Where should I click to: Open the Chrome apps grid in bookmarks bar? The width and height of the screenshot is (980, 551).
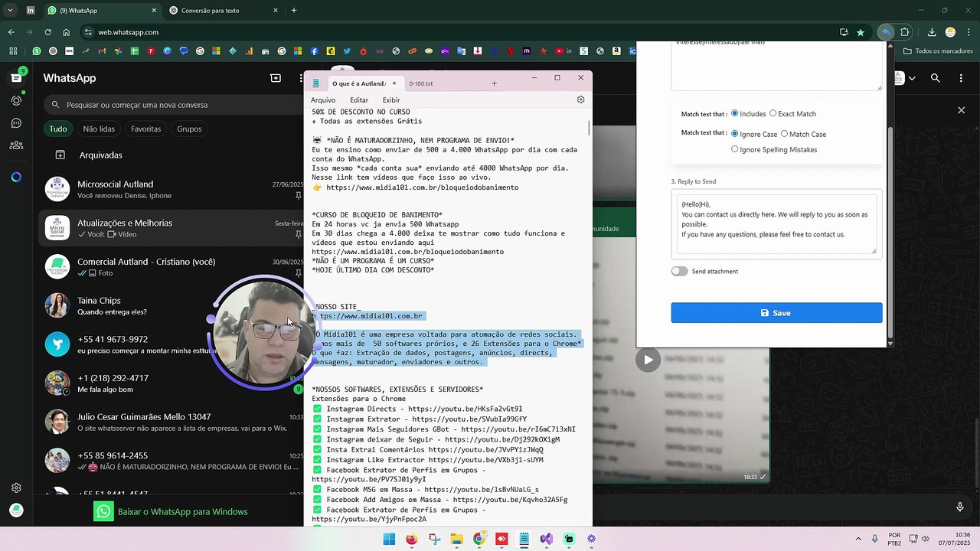[13, 51]
